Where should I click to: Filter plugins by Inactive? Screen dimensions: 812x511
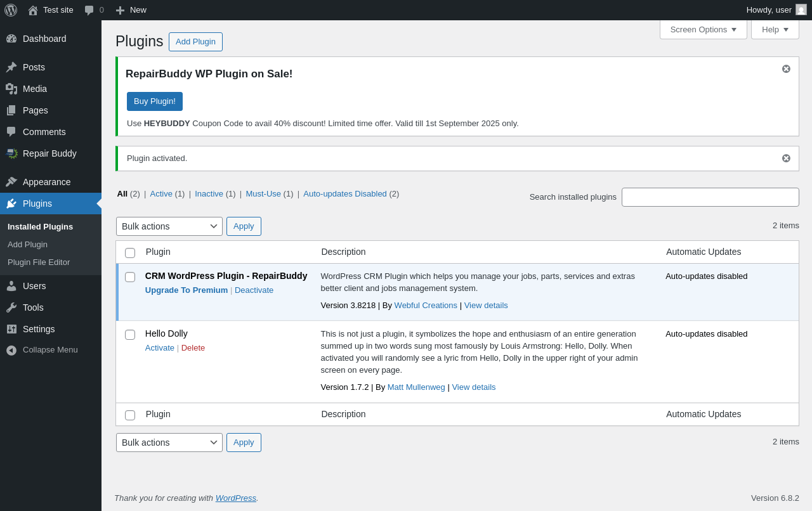tap(209, 194)
